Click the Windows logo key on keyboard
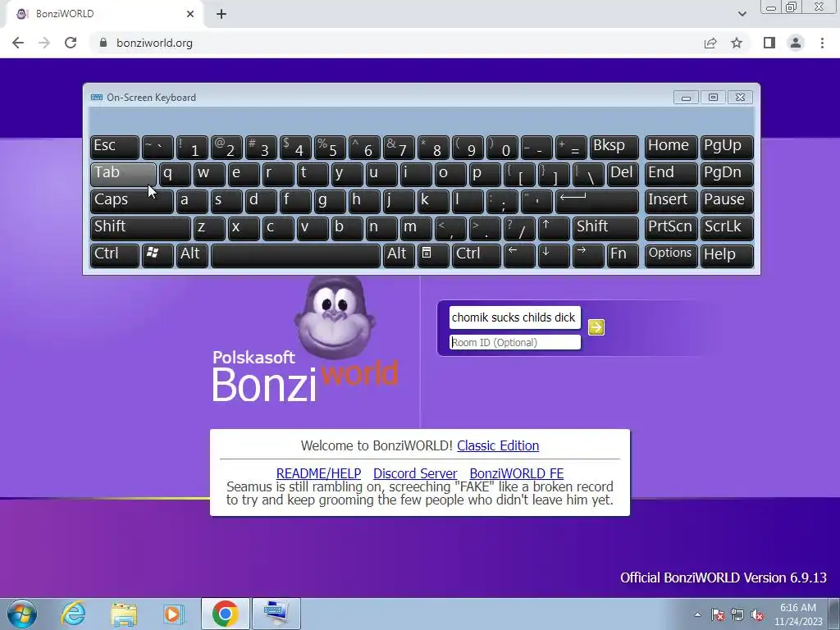 [157, 254]
